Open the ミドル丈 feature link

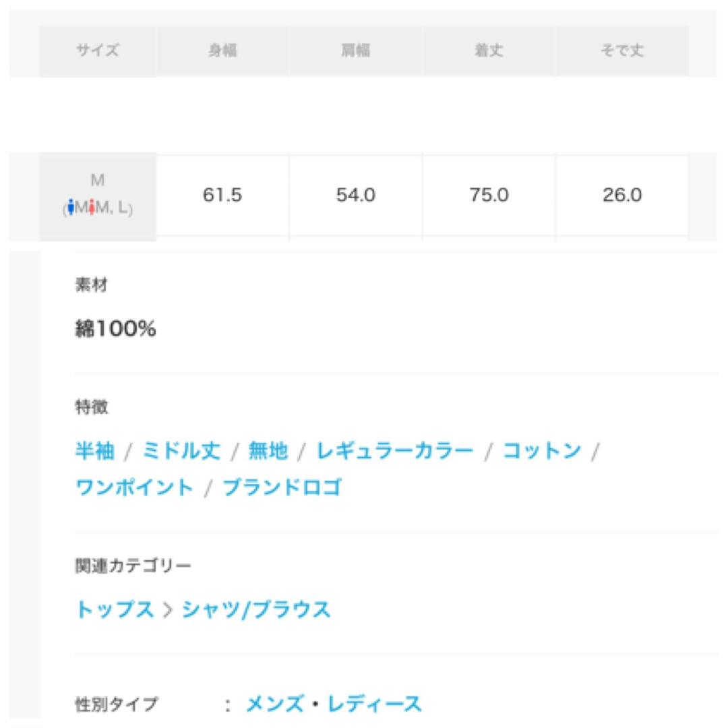pos(181,451)
